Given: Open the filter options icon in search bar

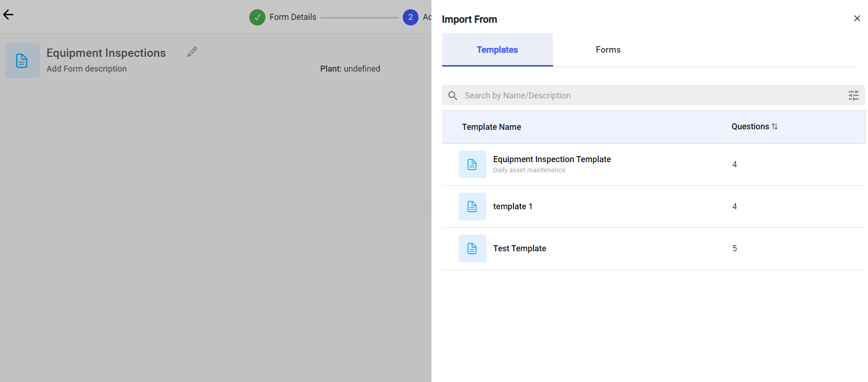Looking at the screenshot, I should tap(853, 96).
